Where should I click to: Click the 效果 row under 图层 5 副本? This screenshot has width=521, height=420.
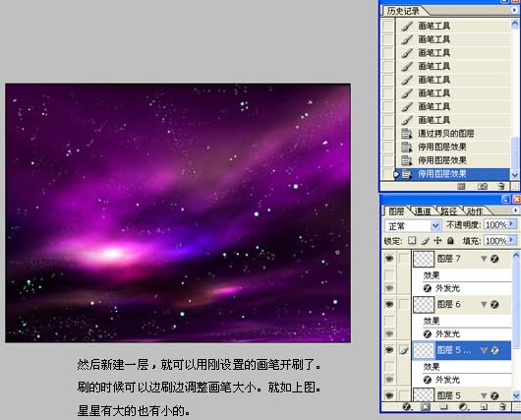[462, 367]
